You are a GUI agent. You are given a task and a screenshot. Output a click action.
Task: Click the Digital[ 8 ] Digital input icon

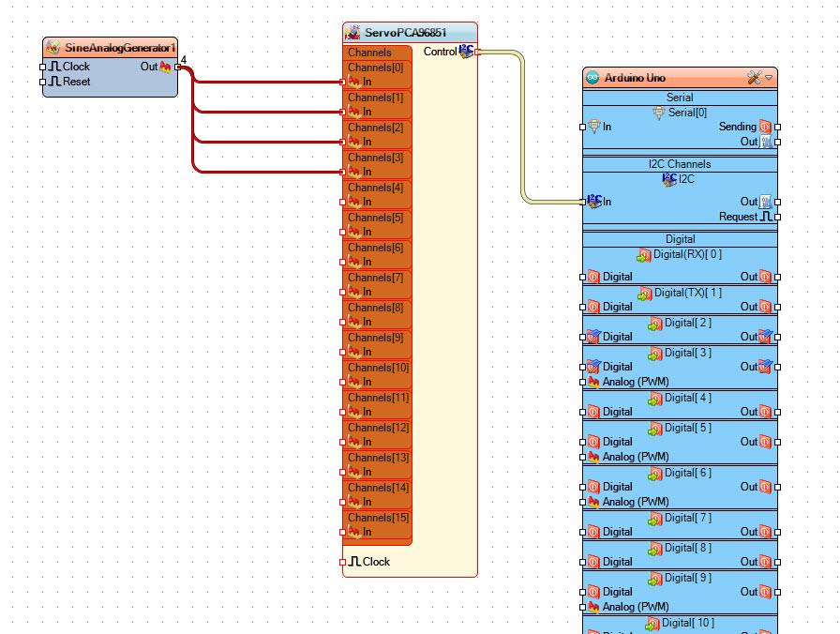pyautogui.click(x=593, y=562)
